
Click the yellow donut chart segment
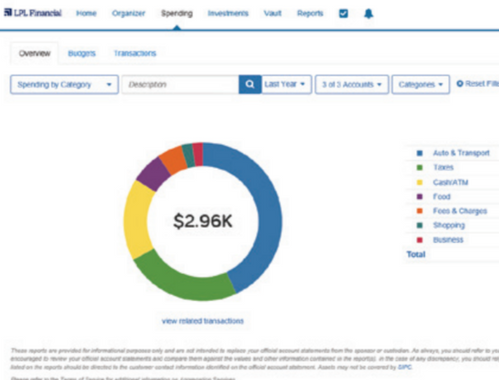tap(136, 220)
